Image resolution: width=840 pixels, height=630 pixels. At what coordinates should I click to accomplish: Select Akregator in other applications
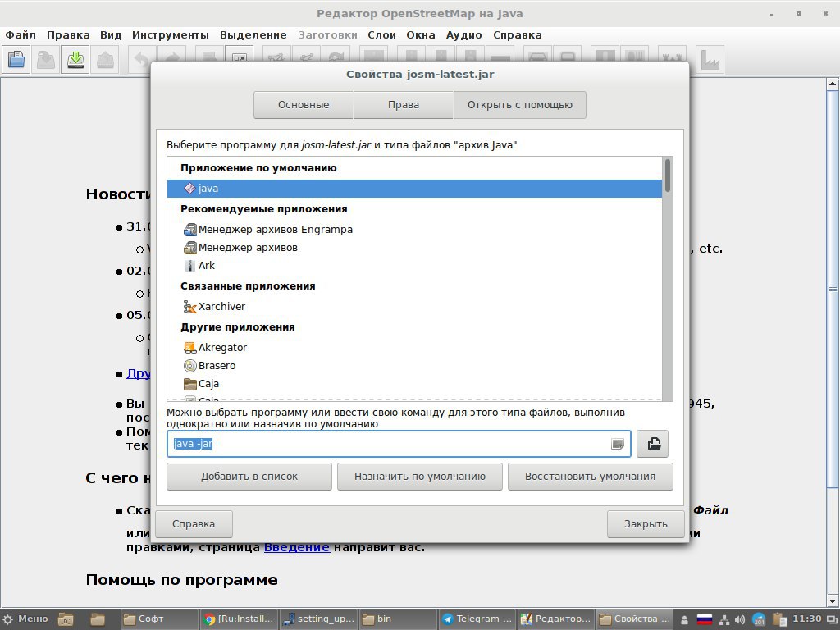[414, 348]
